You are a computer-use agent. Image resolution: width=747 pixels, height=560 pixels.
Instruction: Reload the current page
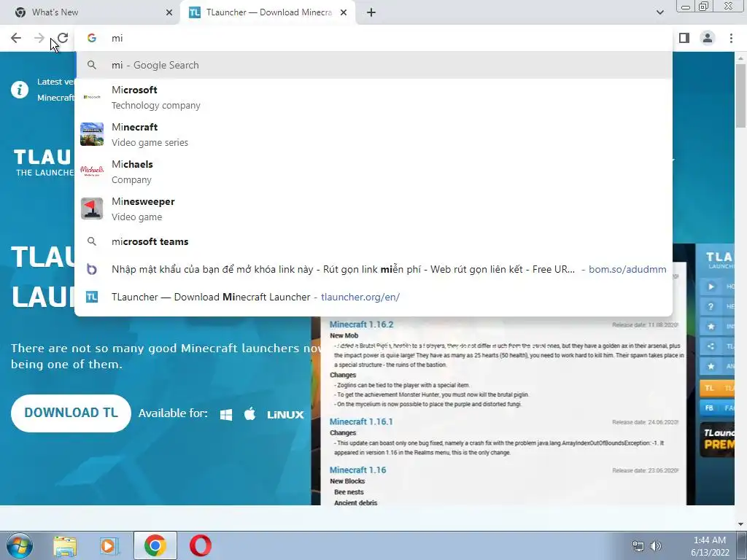pos(63,38)
